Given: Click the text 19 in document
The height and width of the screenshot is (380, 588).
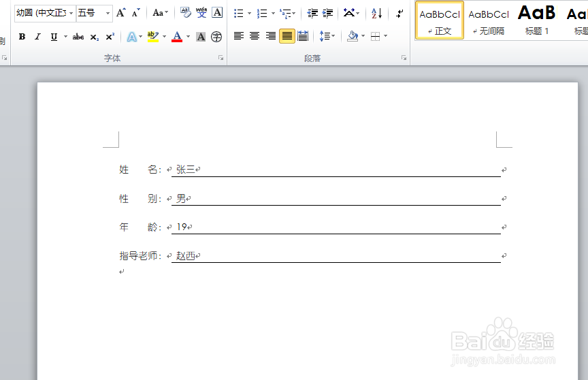Looking at the screenshot, I should coord(182,227).
